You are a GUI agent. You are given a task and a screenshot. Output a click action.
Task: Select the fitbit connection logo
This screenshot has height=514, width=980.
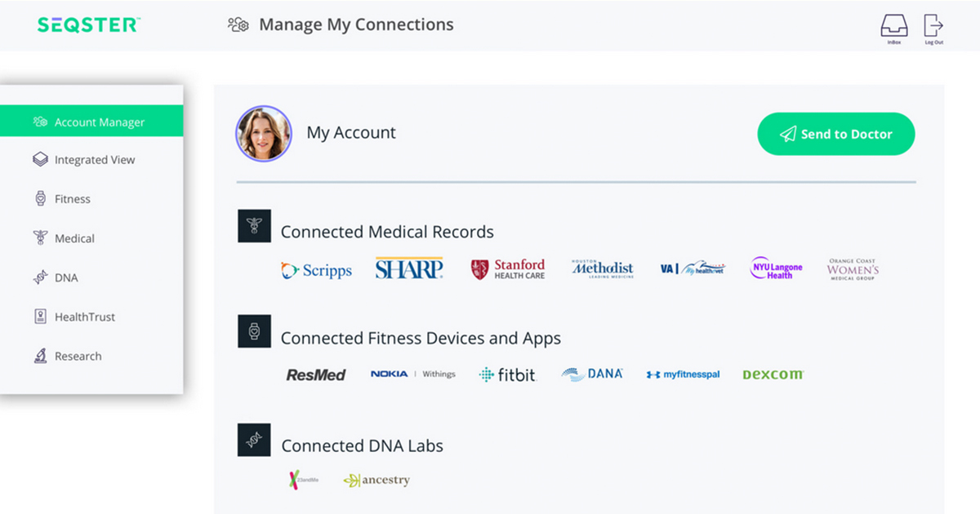(x=507, y=374)
